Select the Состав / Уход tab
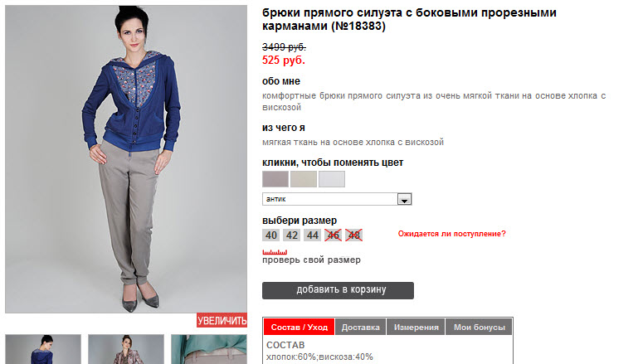Image resolution: width=643 pixels, height=364 pixels. click(300, 328)
